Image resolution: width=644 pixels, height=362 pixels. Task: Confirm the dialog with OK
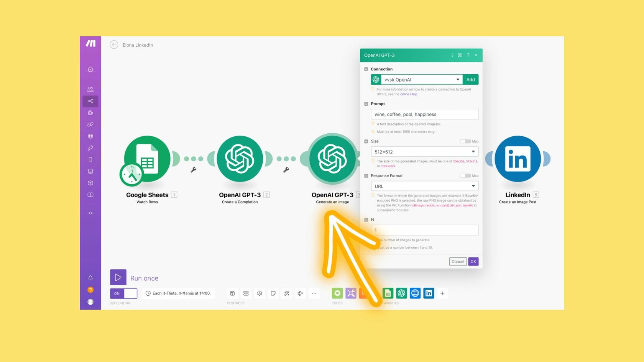pyautogui.click(x=473, y=262)
